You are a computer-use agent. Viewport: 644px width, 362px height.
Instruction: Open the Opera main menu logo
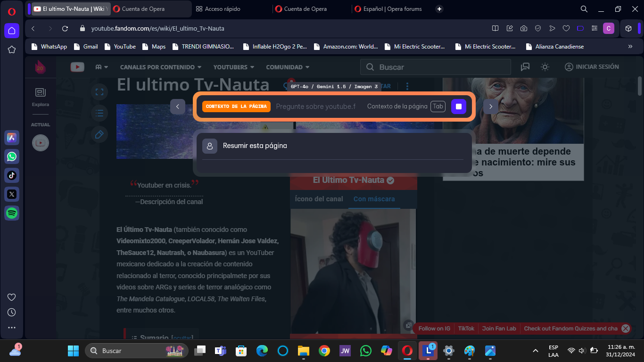point(12,12)
